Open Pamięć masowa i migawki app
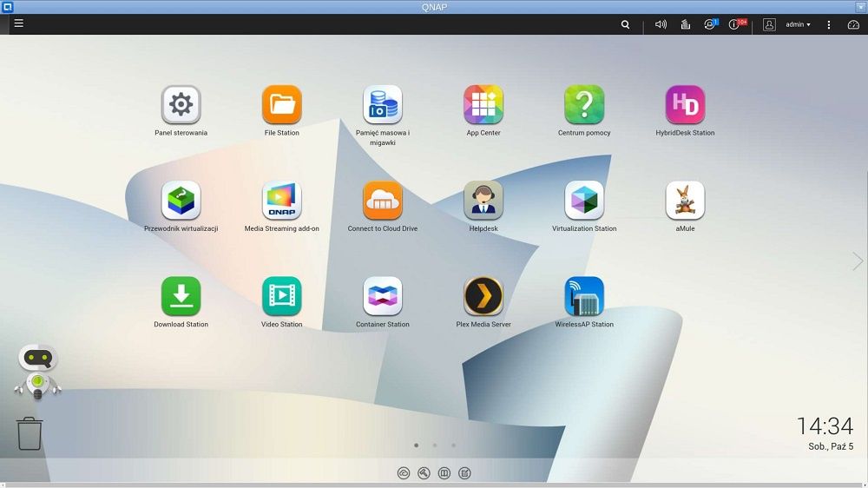The image size is (868, 488). click(383, 105)
